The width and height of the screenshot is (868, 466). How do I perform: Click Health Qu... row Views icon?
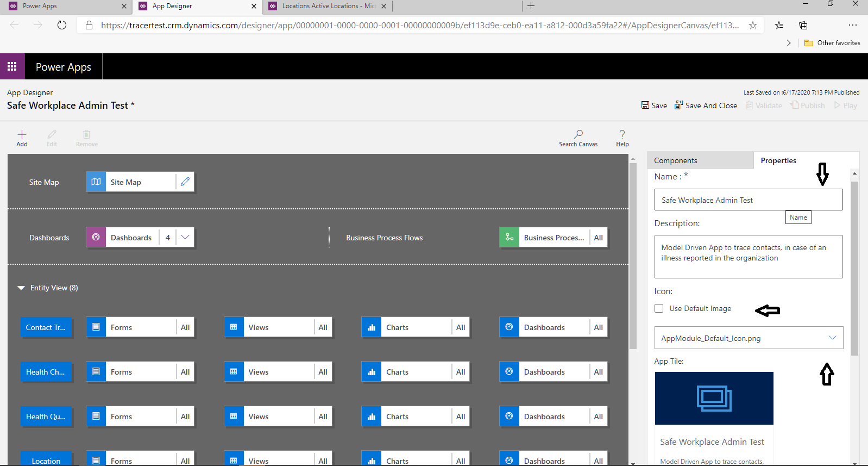point(234,416)
